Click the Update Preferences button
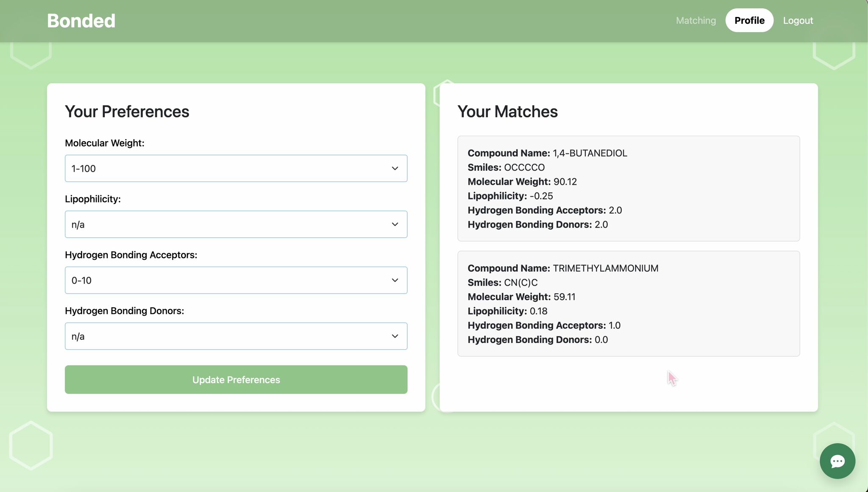 click(236, 380)
